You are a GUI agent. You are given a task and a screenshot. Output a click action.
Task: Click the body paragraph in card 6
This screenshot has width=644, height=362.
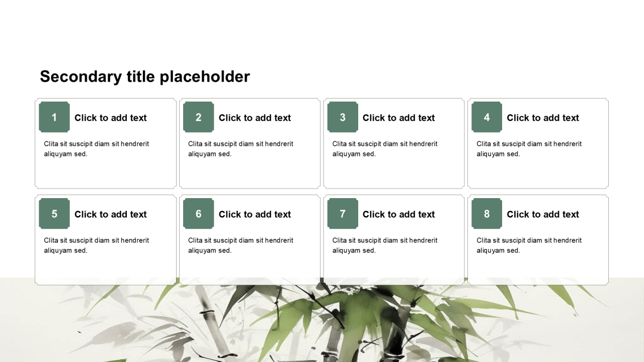point(240,245)
